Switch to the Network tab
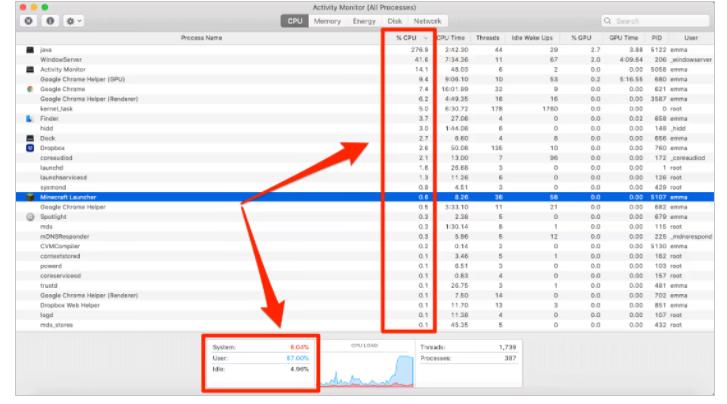 pos(427,21)
